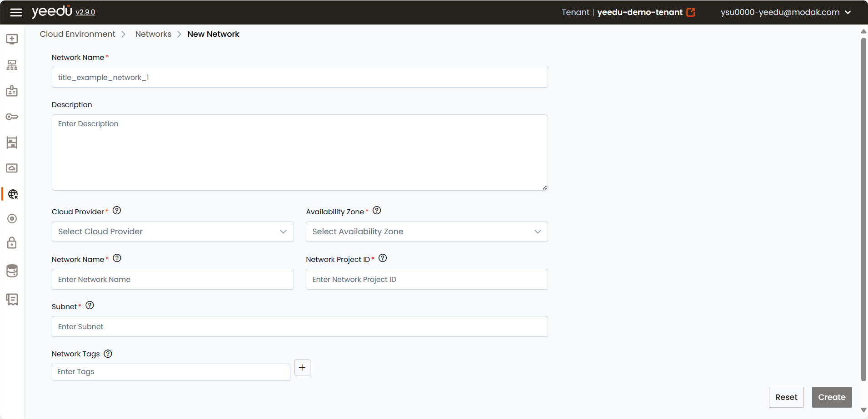Open the ID badge sidebar icon
This screenshot has width=868, height=419.
click(12, 91)
